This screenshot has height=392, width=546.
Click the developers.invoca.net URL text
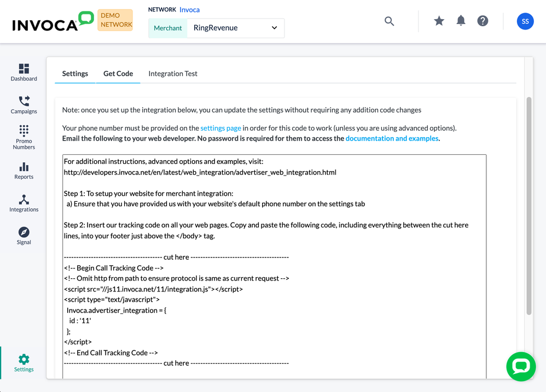(x=200, y=172)
